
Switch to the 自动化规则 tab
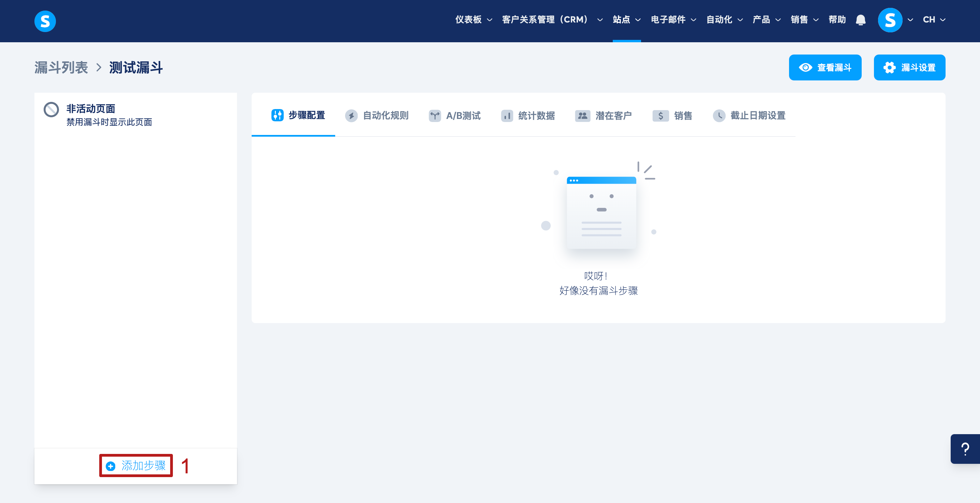click(377, 116)
